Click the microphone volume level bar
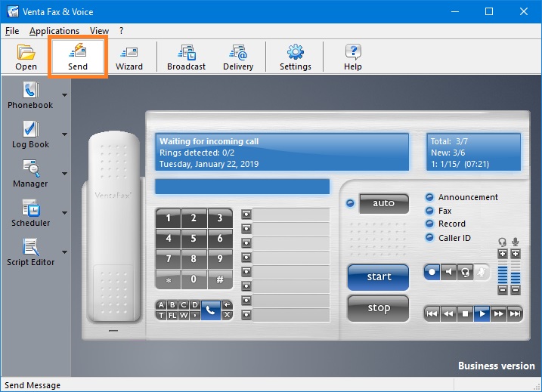542x392 pixels. coord(516,272)
